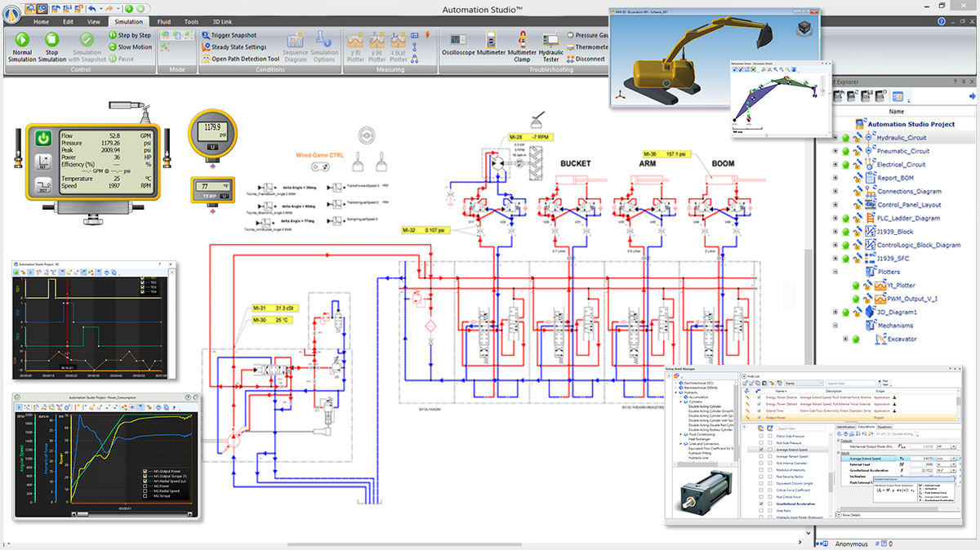The width and height of the screenshot is (980, 550).
Task: Switch to the Identification tab
Action: (845, 426)
